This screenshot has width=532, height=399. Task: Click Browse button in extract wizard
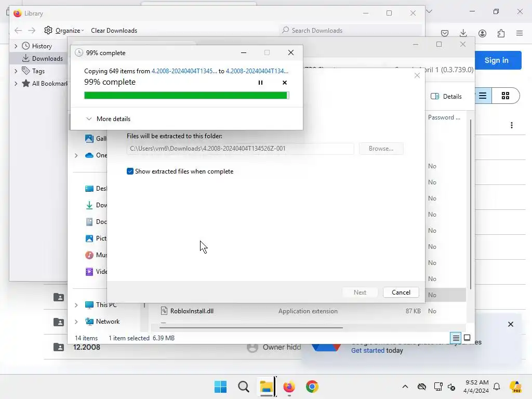381,149
